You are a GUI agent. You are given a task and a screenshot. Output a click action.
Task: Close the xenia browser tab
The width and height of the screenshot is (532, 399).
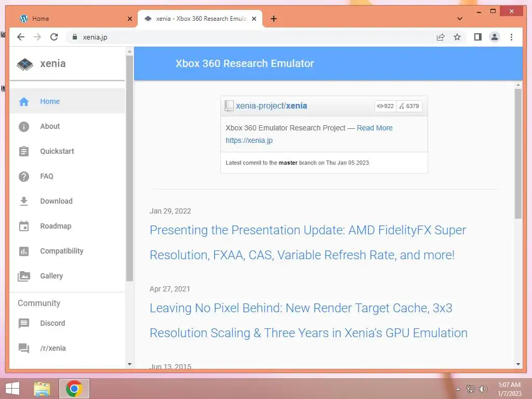[254, 19]
